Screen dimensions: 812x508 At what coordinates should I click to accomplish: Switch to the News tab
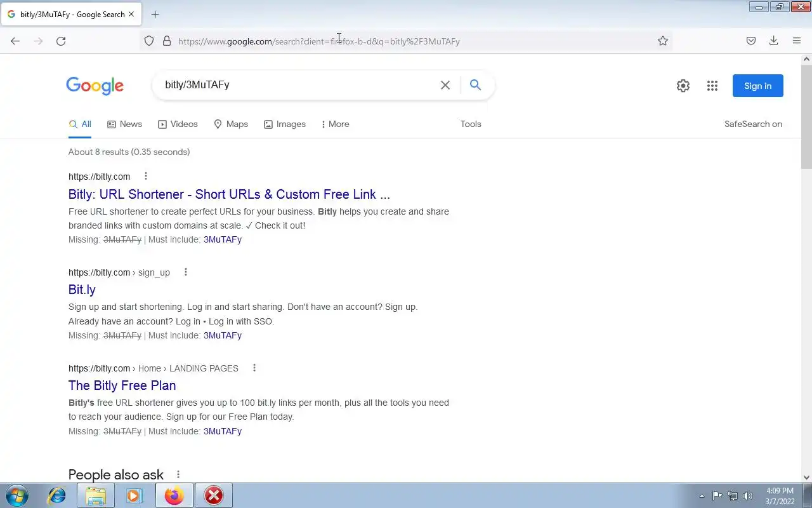[124, 124]
